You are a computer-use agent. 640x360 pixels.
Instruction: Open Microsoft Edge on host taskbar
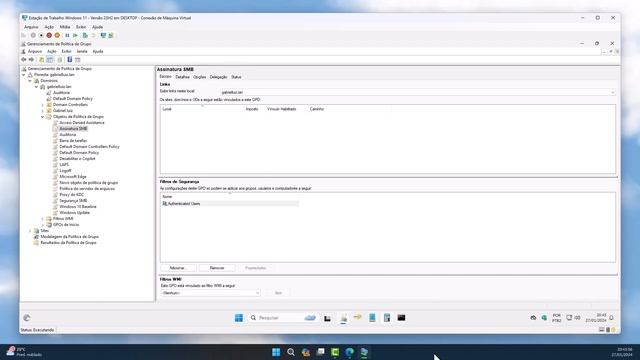click(x=349, y=352)
